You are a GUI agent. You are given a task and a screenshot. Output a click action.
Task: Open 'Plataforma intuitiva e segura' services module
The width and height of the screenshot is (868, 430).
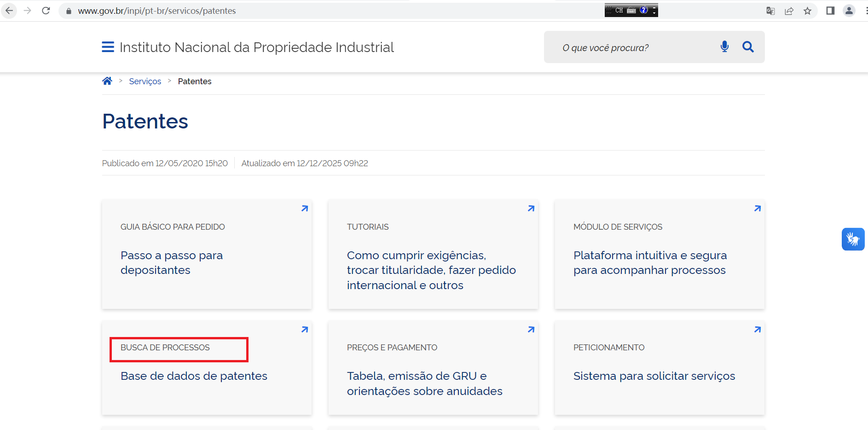click(650, 262)
